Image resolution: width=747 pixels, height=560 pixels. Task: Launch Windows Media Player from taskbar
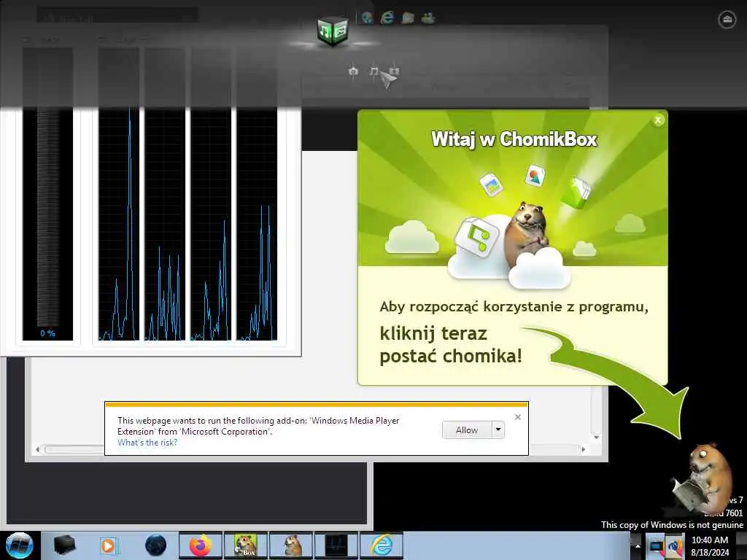[x=108, y=545]
